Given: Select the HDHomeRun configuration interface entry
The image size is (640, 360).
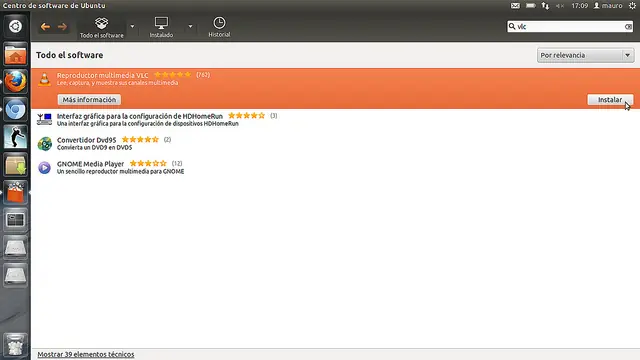Looking at the screenshot, I should coord(335,120).
